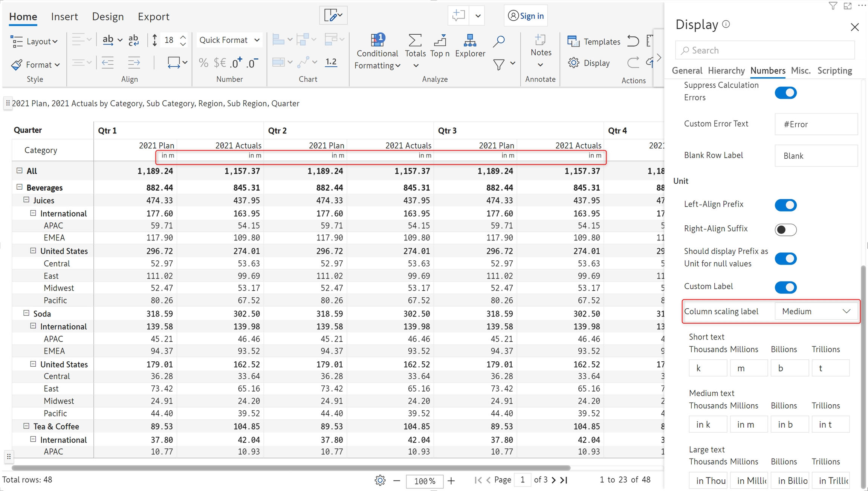Turn off Custom Label toggle

[x=785, y=287]
